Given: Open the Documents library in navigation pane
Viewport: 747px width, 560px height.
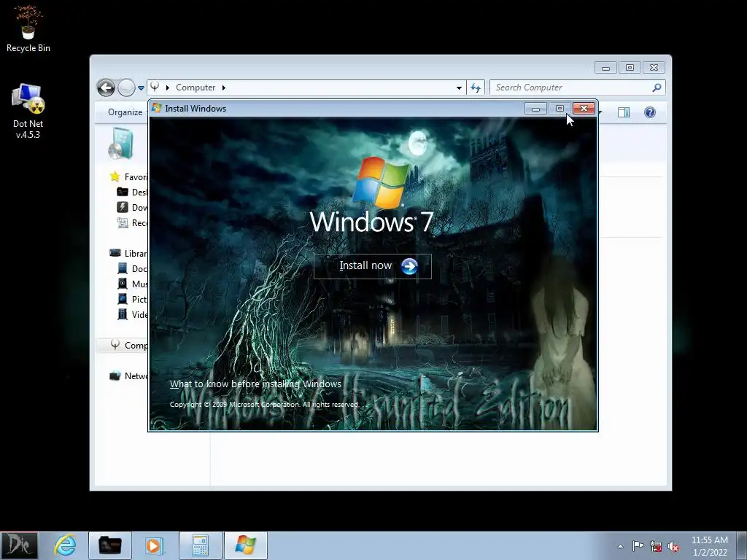Looking at the screenshot, I should click(x=133, y=268).
